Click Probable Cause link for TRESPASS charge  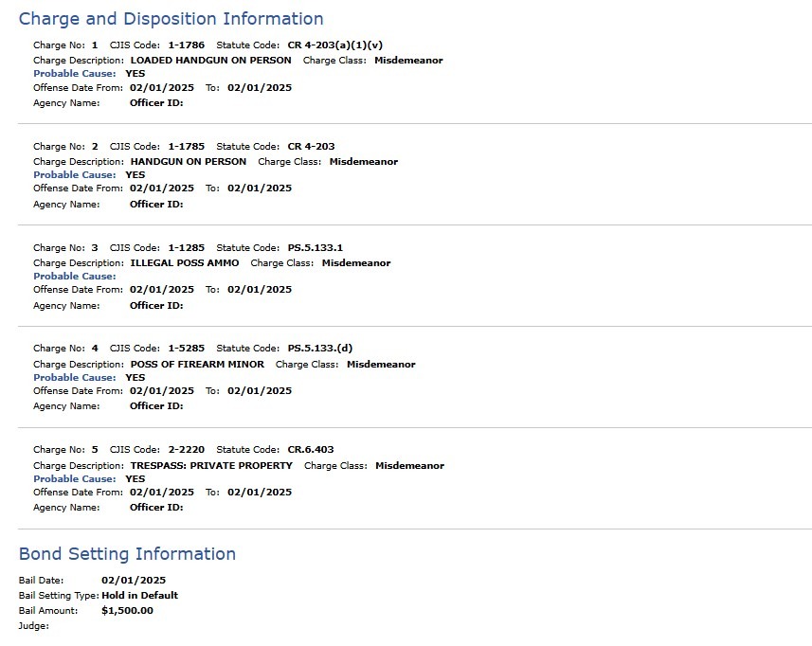click(x=75, y=479)
